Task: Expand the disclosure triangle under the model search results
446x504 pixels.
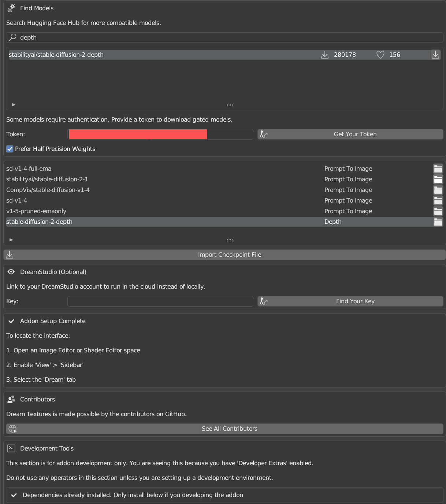Action: [x=13, y=104]
